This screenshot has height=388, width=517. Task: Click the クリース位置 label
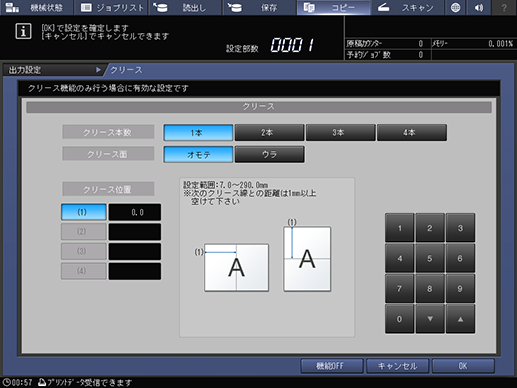[108, 189]
